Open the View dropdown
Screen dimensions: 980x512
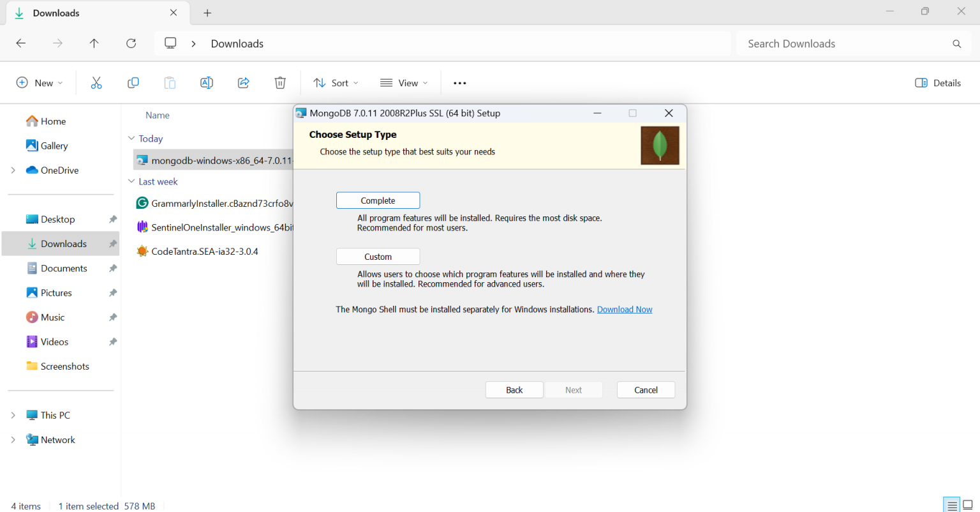(403, 82)
